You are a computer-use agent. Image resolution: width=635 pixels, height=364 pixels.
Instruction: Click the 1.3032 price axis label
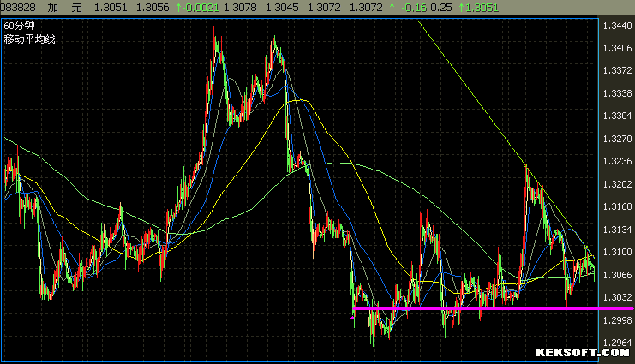(x=617, y=297)
